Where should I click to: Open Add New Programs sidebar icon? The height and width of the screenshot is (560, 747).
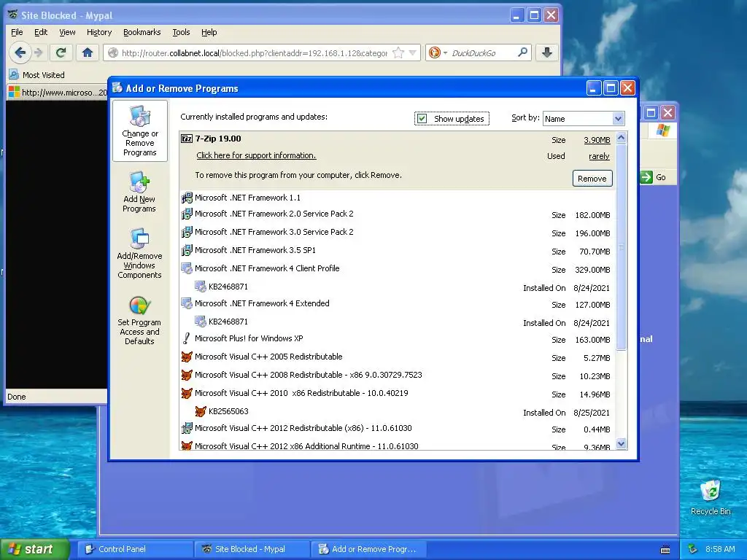[x=139, y=192]
